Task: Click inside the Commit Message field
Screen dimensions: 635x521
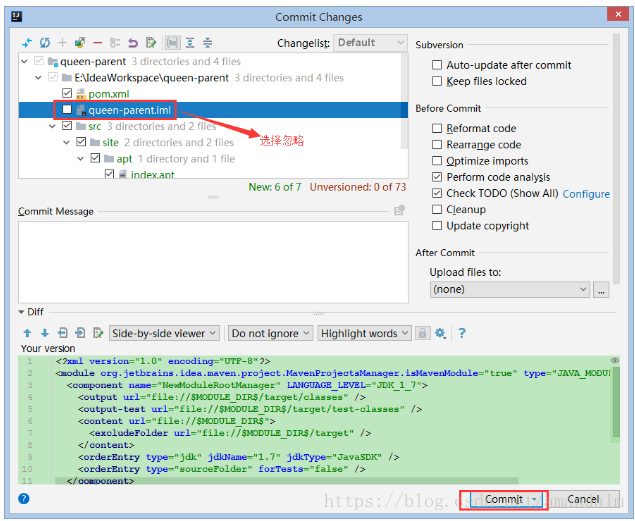Action: 213,262
